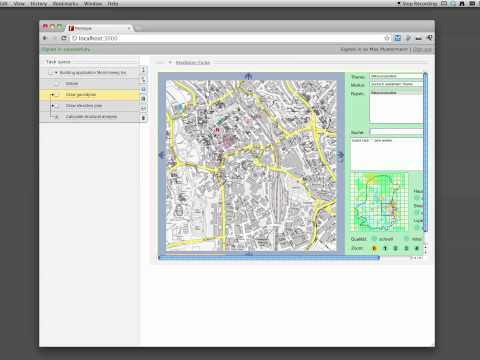
Task: Click the Suche input field
Action: click(x=396, y=132)
